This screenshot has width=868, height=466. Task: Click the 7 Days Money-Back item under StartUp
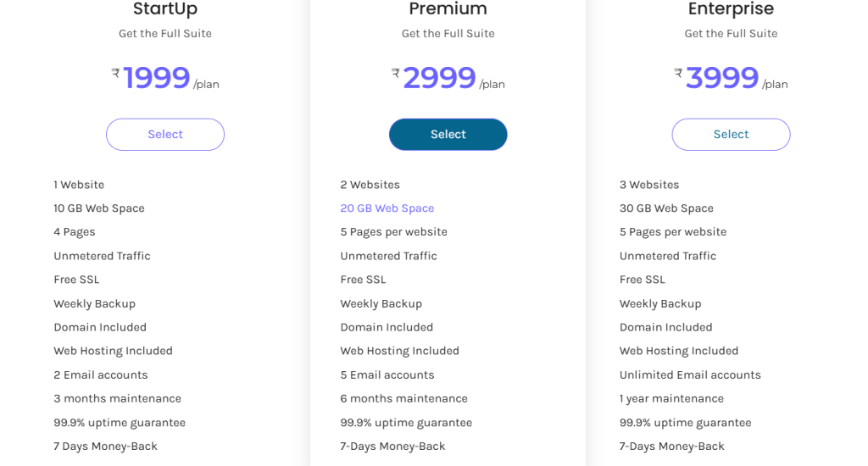(x=106, y=446)
